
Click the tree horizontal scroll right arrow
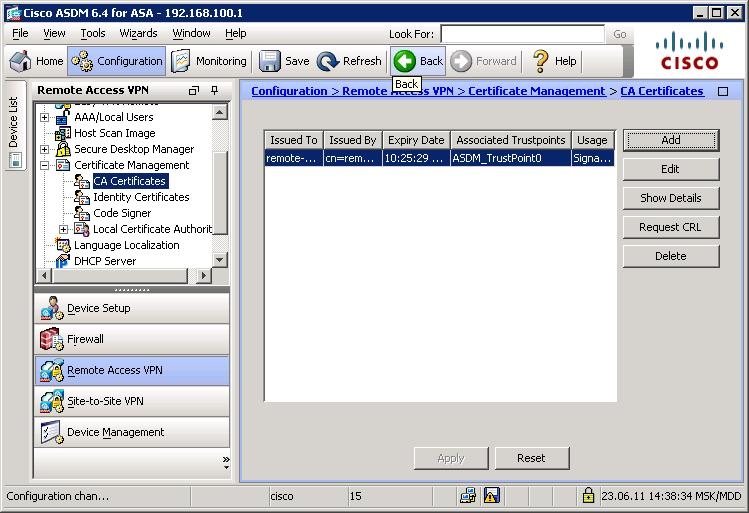(204, 276)
